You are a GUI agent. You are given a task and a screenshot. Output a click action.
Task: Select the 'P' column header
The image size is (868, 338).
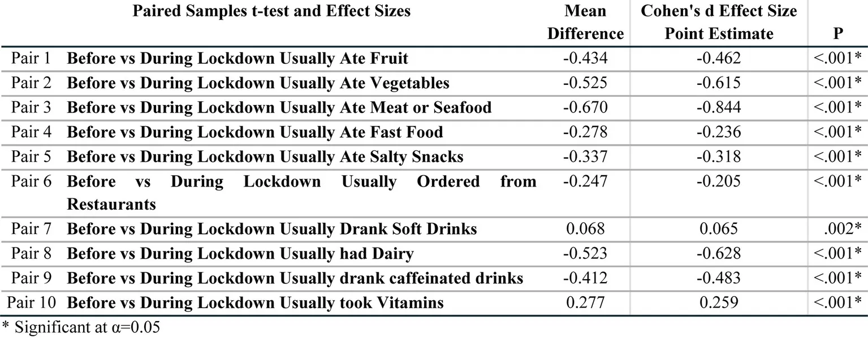click(x=838, y=34)
